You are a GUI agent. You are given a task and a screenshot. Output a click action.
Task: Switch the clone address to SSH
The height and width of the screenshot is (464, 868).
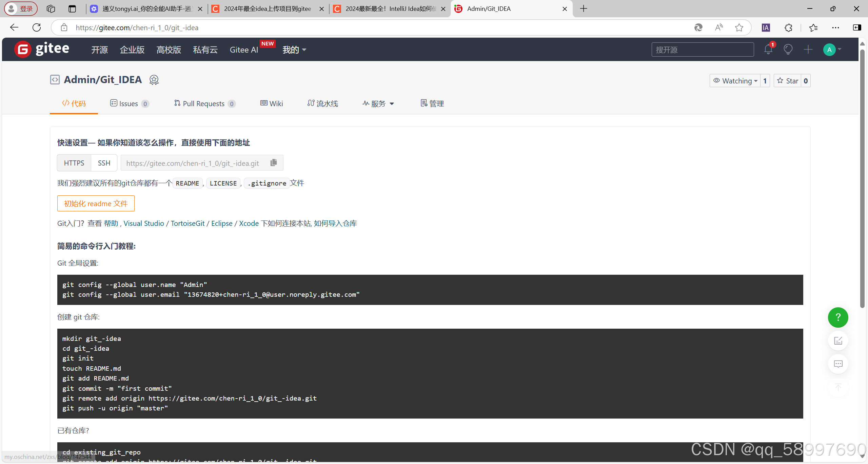click(x=104, y=163)
